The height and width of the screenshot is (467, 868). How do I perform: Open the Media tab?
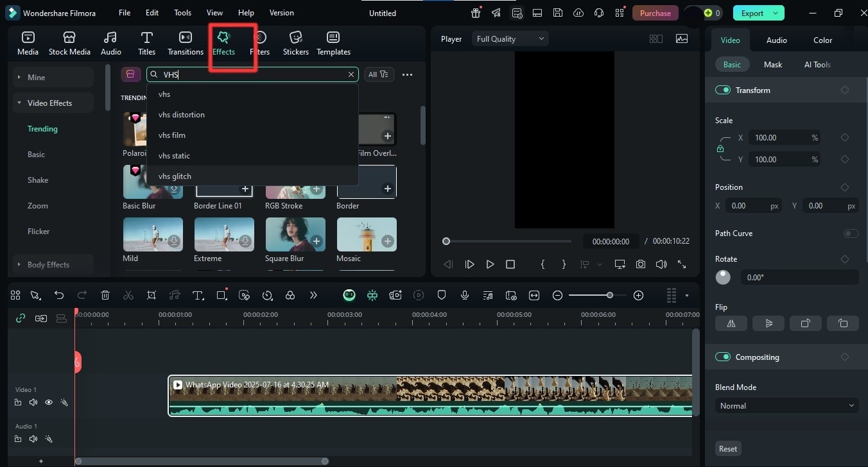pos(28,43)
